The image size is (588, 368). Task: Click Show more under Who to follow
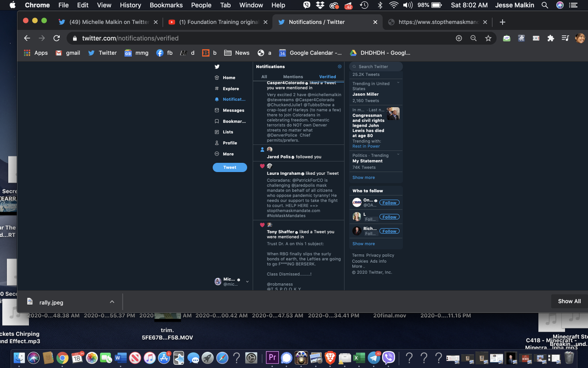tap(364, 244)
